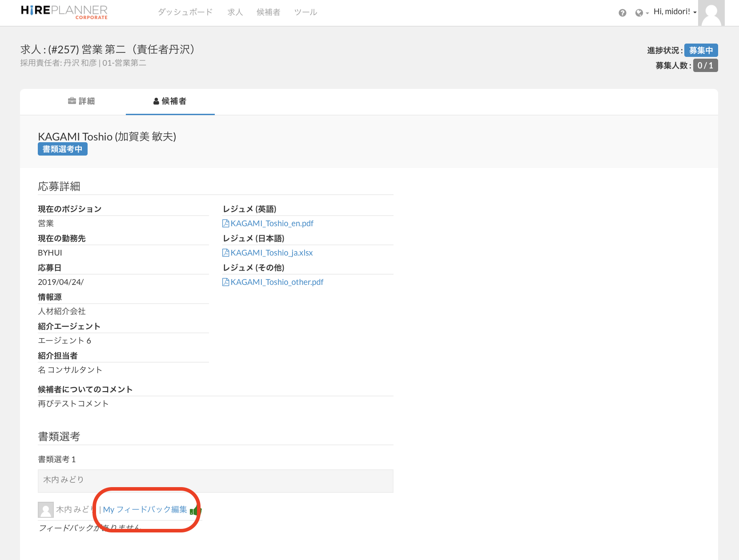The image size is (739, 560).
Task: Open the globe language selector
Action: [x=641, y=13]
